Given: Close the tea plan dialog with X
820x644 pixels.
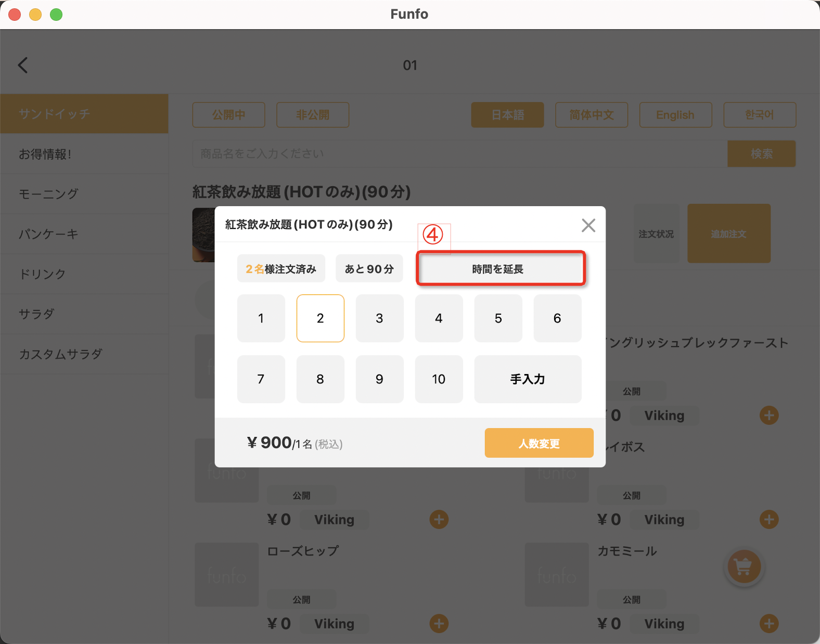Looking at the screenshot, I should tap(588, 225).
